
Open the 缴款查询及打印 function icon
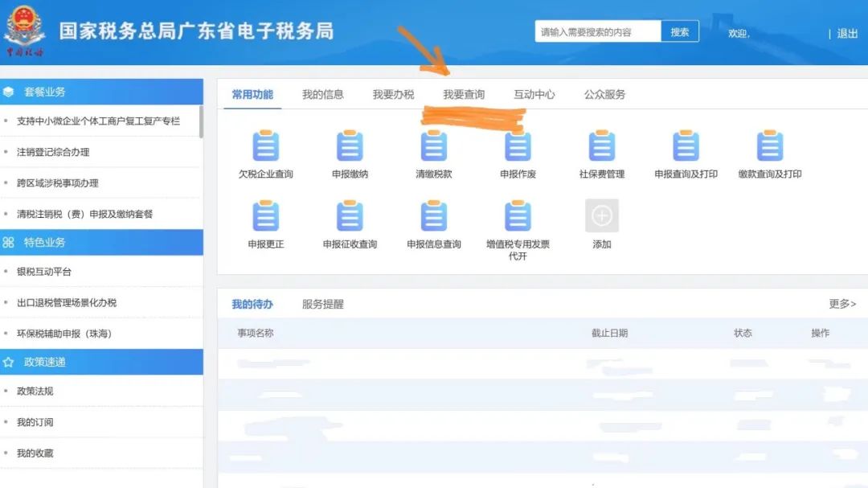pos(770,146)
